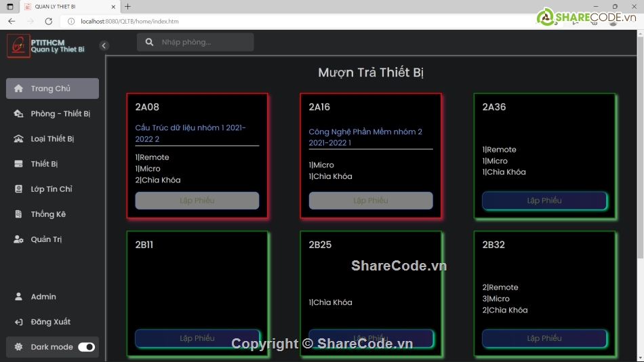
Task: Open the Công Nghệ Phần Mềm class link
Action: tap(365, 137)
